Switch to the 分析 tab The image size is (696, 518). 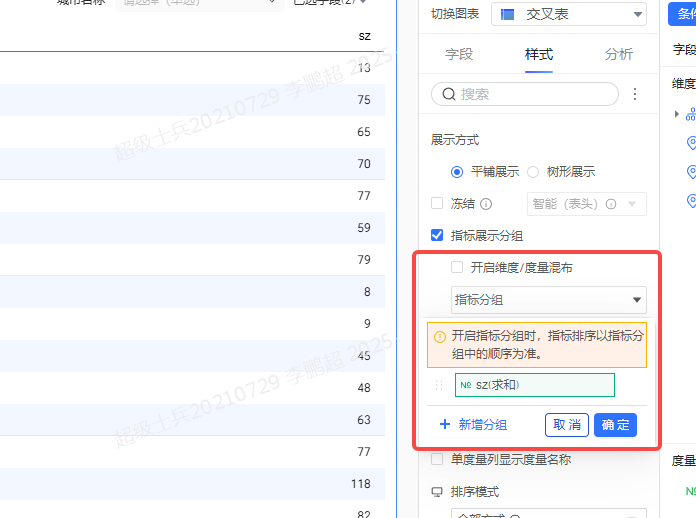[619, 55]
